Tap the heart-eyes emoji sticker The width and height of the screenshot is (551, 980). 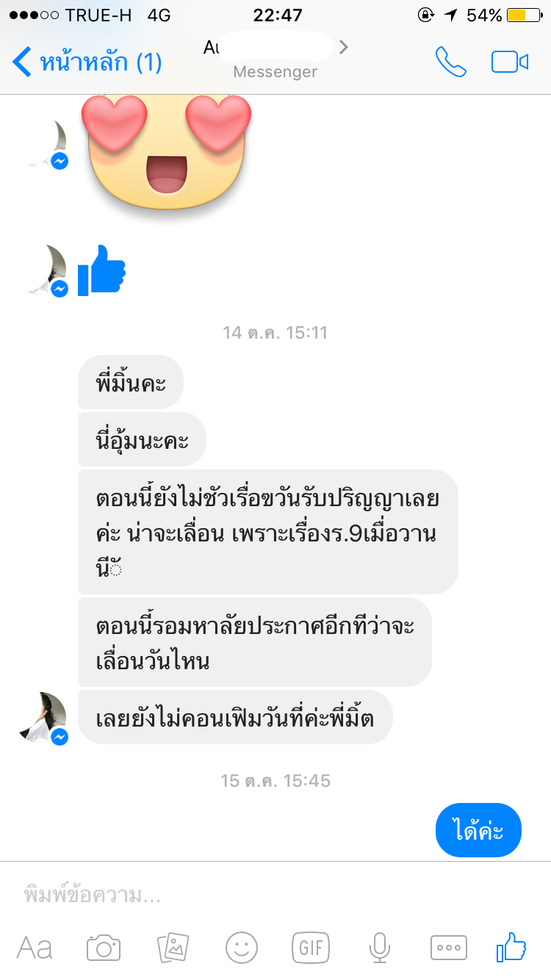tap(167, 154)
